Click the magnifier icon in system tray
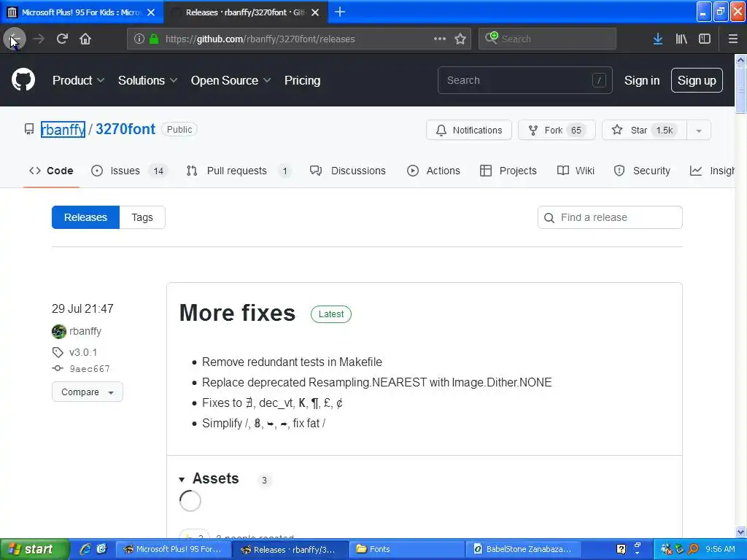747x560 pixels. (694, 549)
